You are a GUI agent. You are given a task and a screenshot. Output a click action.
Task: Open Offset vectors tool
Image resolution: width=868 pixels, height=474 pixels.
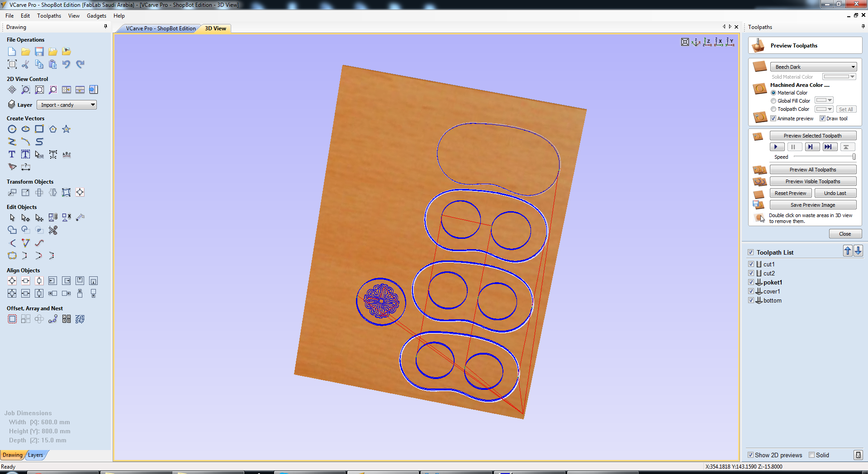point(12,319)
